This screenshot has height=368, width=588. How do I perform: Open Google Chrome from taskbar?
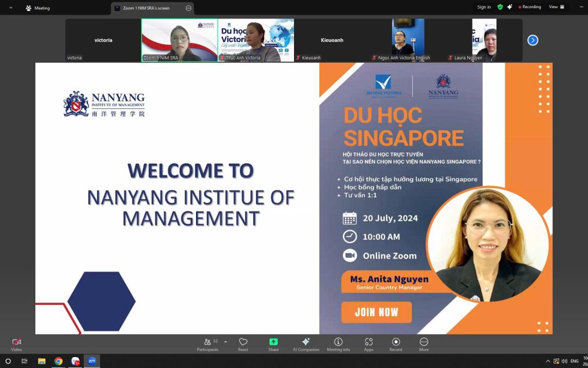(x=58, y=361)
